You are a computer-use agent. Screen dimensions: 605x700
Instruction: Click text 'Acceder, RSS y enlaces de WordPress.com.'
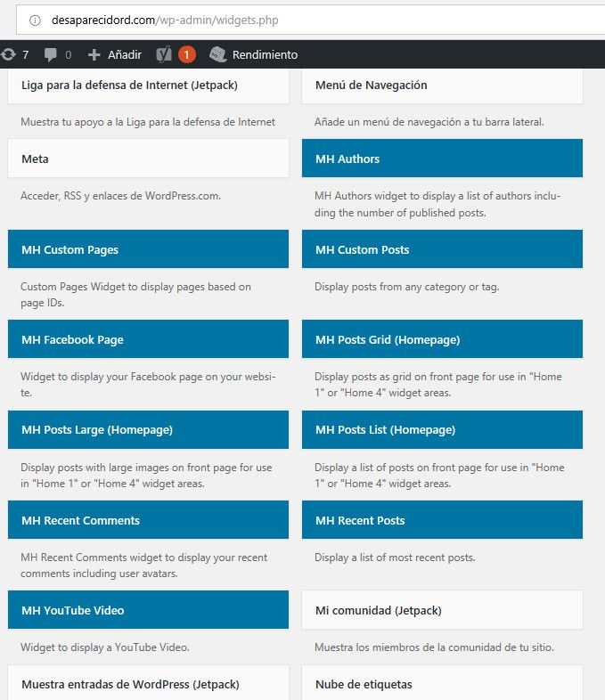(x=120, y=196)
